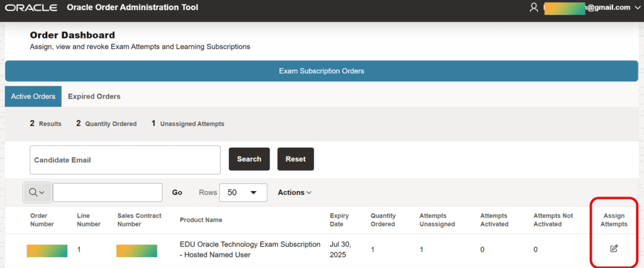Expand the Rows per page dropdown

(x=243, y=193)
